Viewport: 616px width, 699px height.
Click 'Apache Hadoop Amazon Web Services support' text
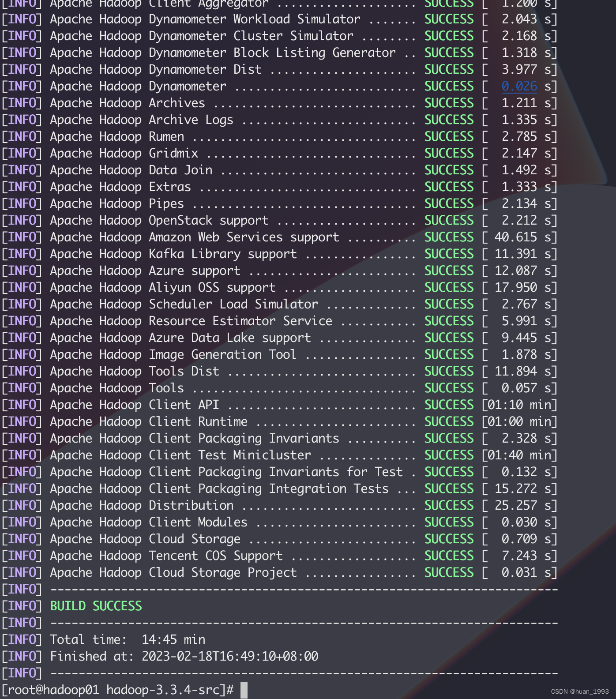tap(195, 237)
